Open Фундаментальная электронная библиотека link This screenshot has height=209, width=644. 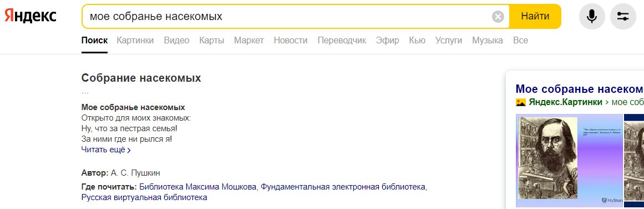pos(343,187)
